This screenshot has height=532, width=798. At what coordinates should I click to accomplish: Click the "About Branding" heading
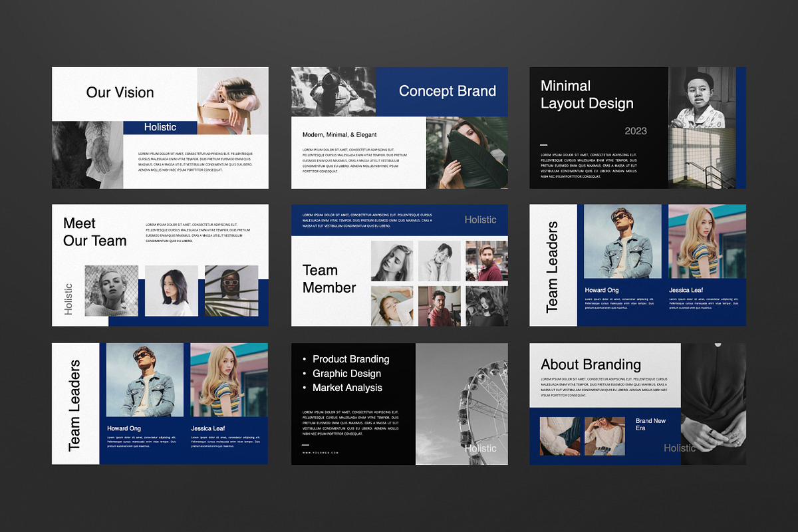[x=591, y=364]
